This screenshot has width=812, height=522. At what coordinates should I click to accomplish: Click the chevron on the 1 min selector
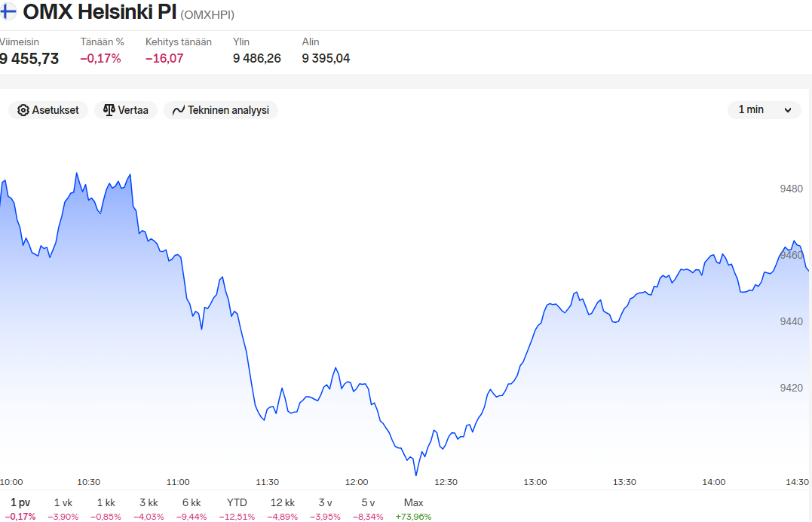(x=788, y=110)
